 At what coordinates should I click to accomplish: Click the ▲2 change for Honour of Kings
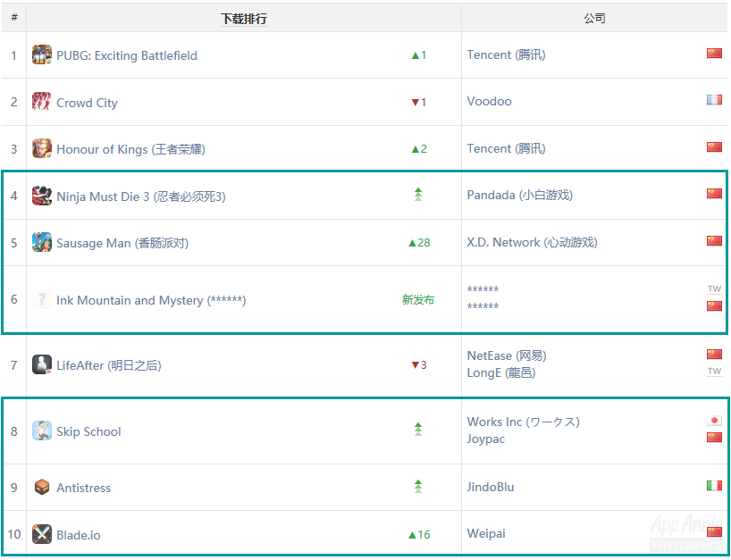point(418,148)
